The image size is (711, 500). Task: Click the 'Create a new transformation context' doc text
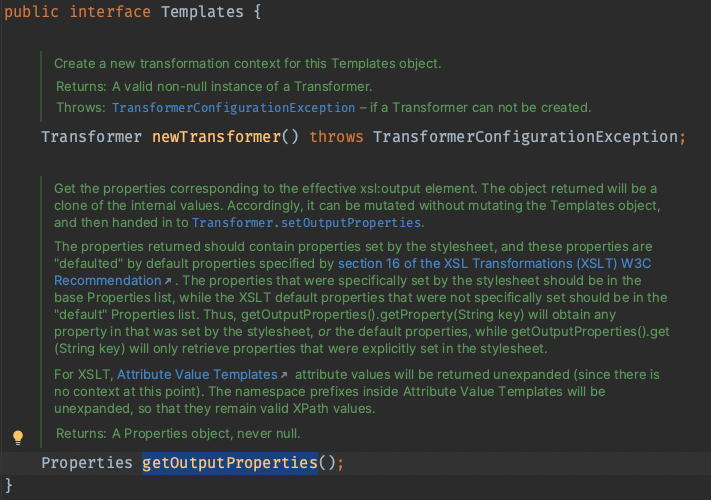click(247, 63)
